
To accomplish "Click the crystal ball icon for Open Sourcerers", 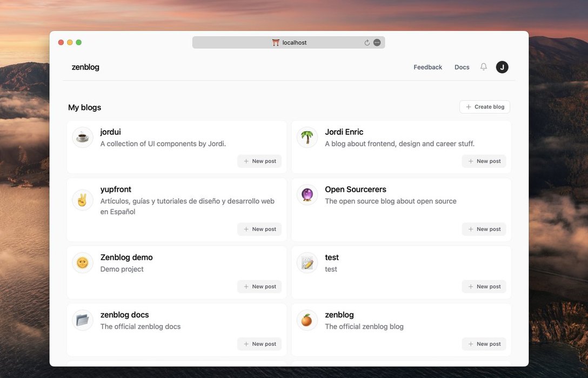I will (307, 195).
